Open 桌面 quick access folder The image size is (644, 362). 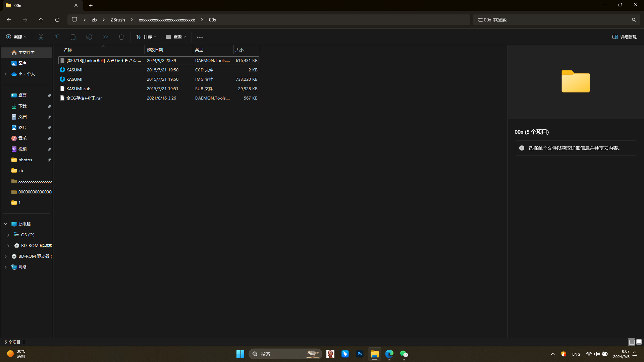(x=22, y=96)
